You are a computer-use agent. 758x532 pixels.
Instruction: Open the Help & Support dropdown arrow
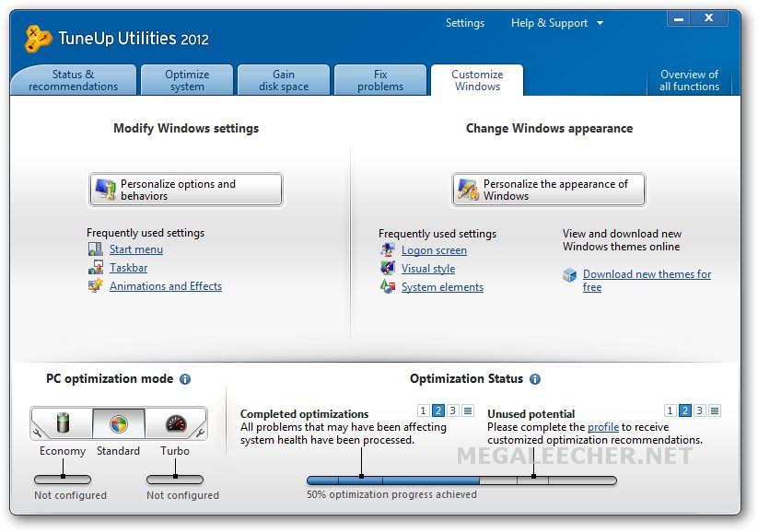pos(600,23)
